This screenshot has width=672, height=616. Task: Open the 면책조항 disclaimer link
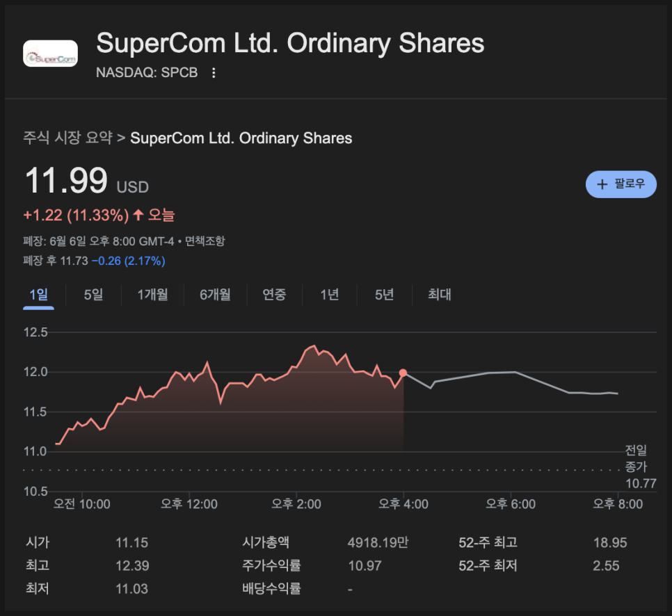[205, 241]
